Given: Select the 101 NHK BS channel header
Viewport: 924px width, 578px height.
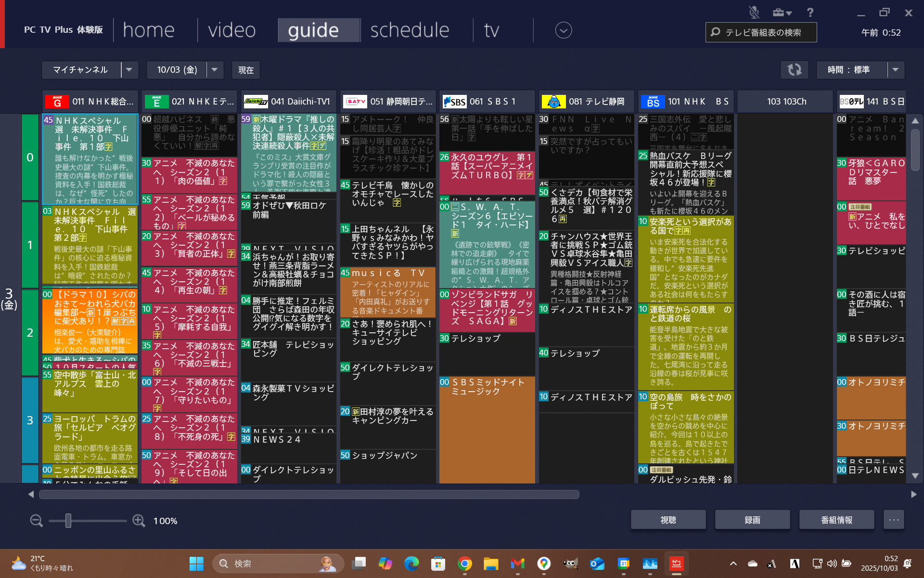Looking at the screenshot, I should (685, 102).
